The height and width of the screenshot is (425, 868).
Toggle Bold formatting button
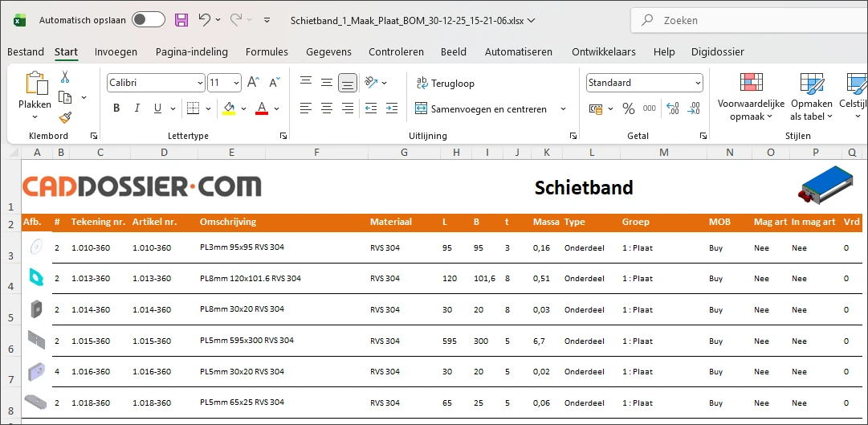116,108
